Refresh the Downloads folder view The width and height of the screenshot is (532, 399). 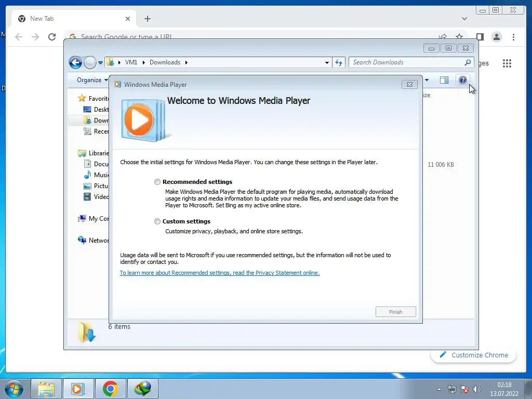click(x=339, y=62)
